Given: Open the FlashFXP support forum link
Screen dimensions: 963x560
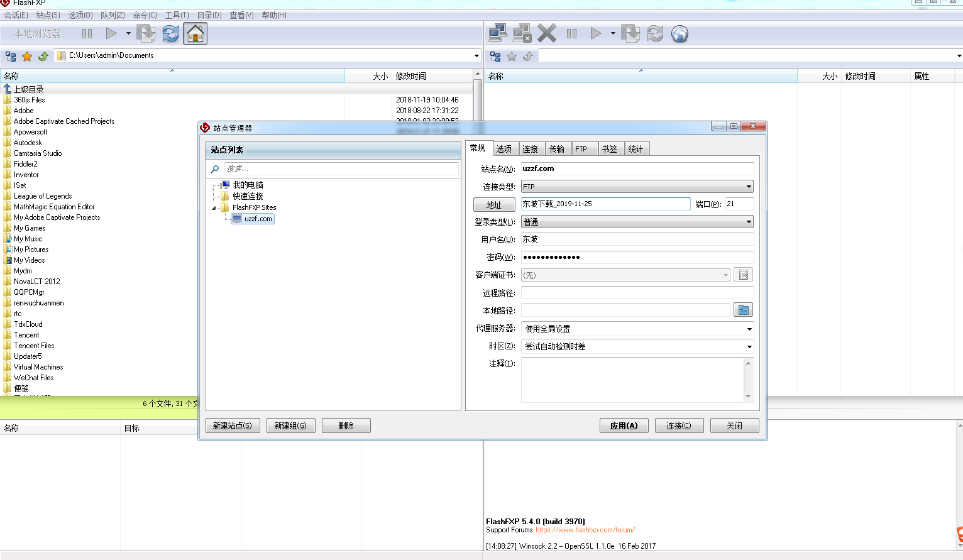Looking at the screenshot, I should [x=585, y=530].
